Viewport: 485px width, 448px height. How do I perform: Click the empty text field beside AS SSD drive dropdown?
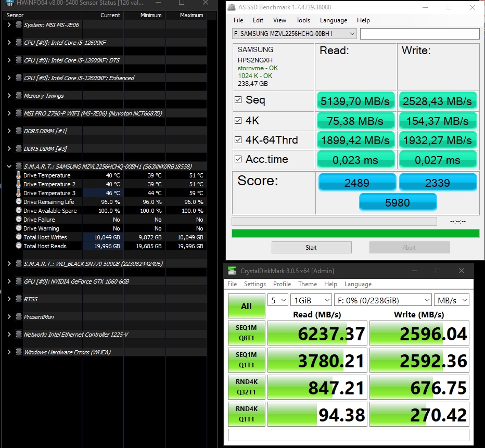coord(420,34)
